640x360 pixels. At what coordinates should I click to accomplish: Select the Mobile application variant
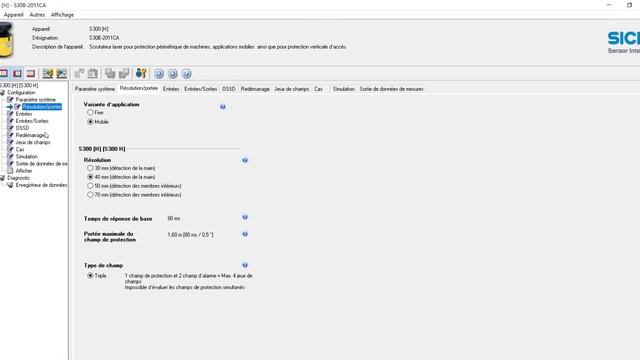point(90,122)
